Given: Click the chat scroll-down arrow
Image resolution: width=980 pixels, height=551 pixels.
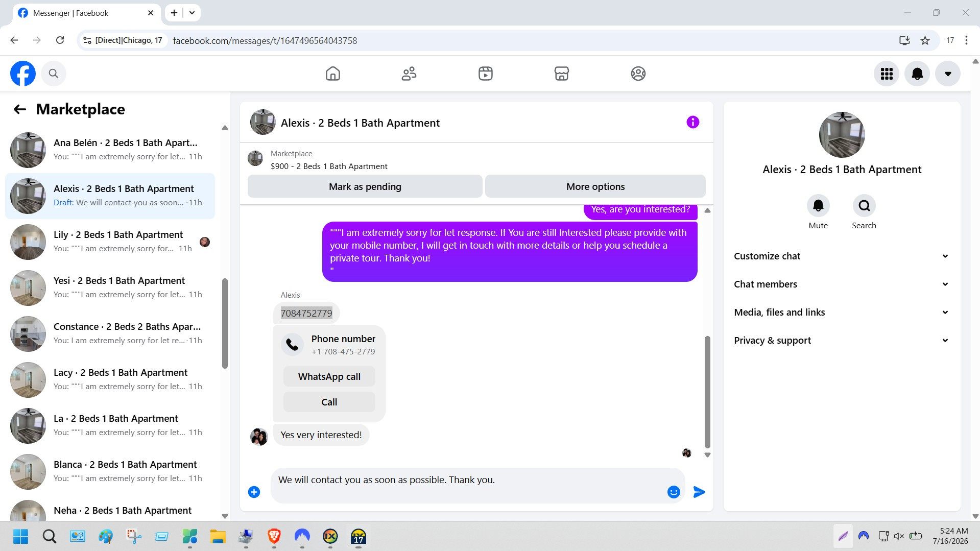Looking at the screenshot, I should point(707,455).
